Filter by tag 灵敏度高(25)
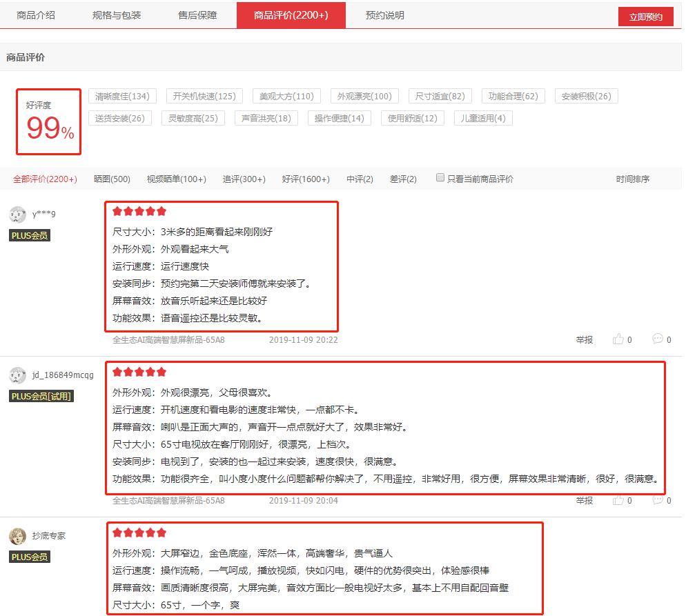 pos(193,118)
